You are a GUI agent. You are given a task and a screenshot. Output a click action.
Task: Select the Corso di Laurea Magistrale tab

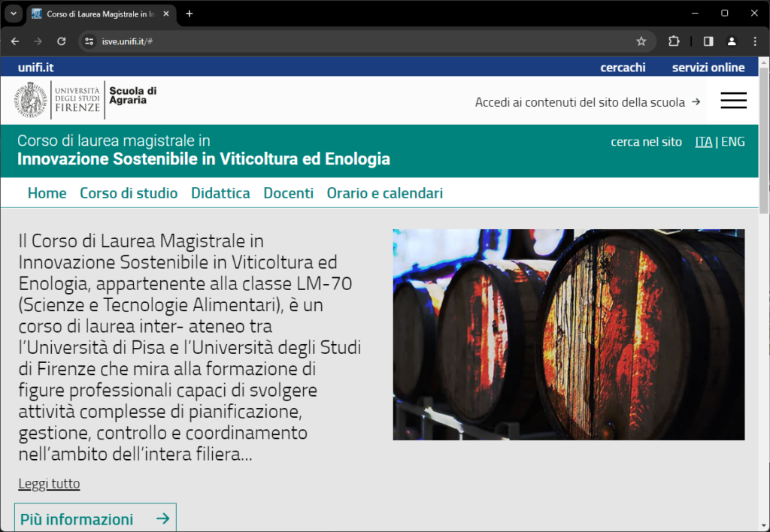tap(100, 14)
